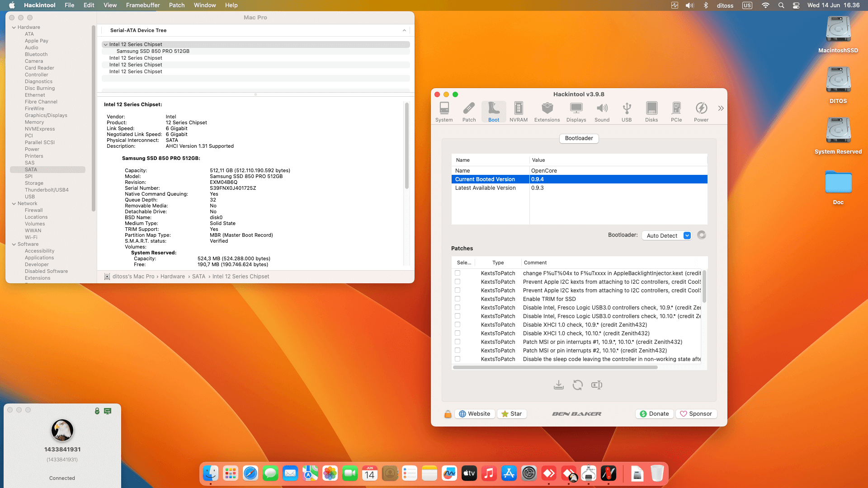This screenshot has width=868, height=488.
Task: Click the download patches icon
Action: click(x=559, y=385)
